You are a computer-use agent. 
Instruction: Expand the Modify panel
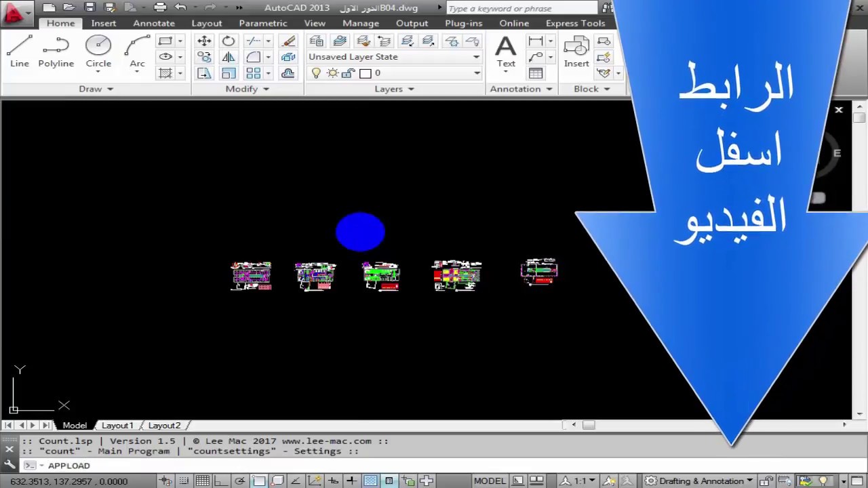point(247,89)
